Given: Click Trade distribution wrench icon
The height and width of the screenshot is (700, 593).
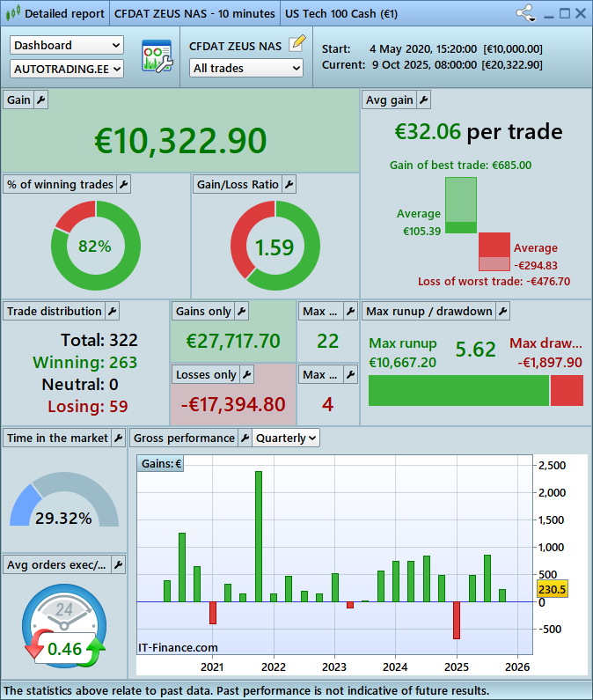Looking at the screenshot, I should [x=112, y=311].
